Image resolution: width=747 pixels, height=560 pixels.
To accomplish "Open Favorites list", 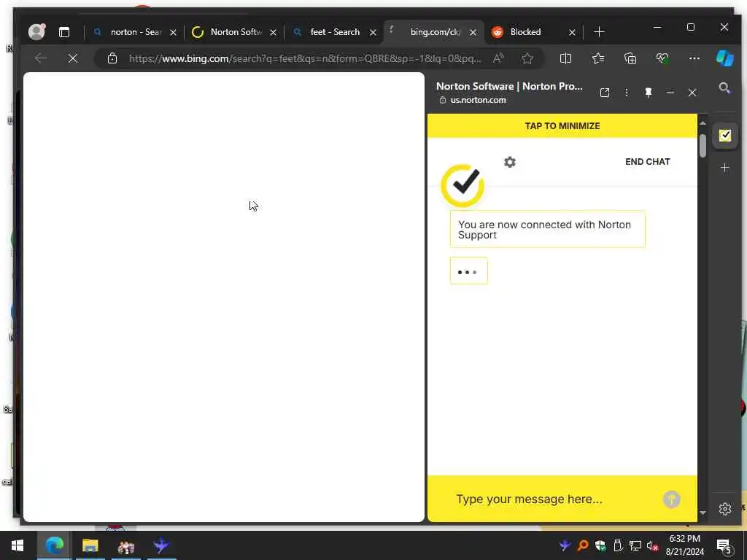I will pyautogui.click(x=598, y=58).
